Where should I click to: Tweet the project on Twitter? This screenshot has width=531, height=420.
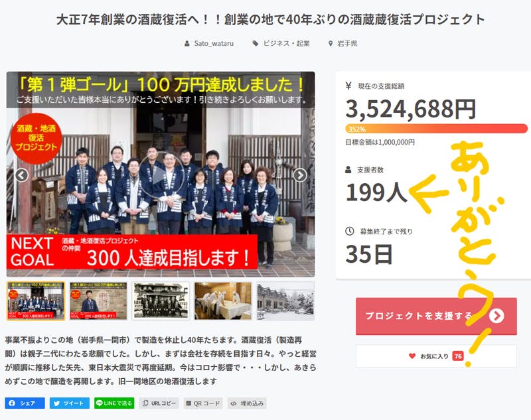[x=70, y=403]
